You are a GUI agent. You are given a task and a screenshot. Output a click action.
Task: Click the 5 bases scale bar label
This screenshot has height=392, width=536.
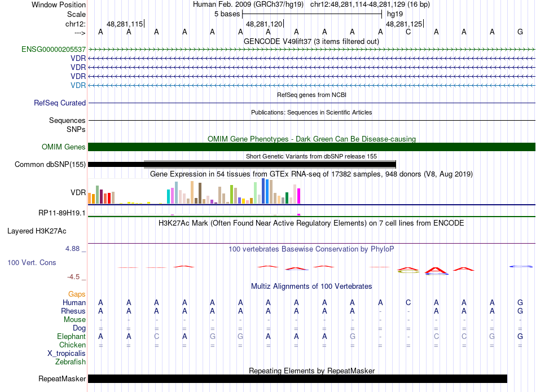click(227, 14)
